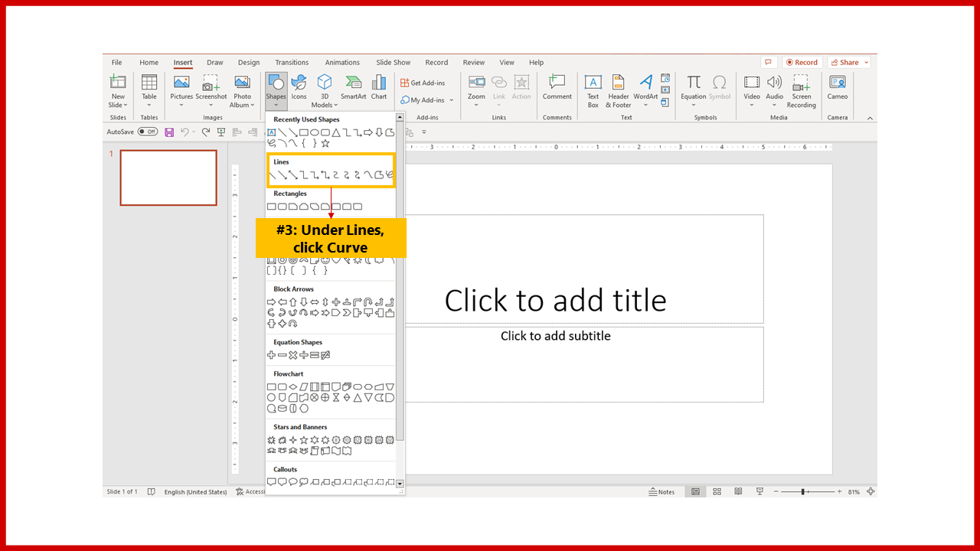Select the Not Equal shape in Equation Shapes
980x551 pixels.
pos(325,355)
